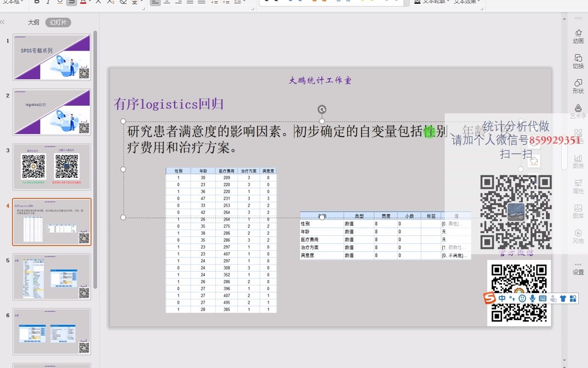This screenshot has height=368, width=588.
Task: Select slide 1 SPSS专题系列 thumbnail
Action: (51, 57)
